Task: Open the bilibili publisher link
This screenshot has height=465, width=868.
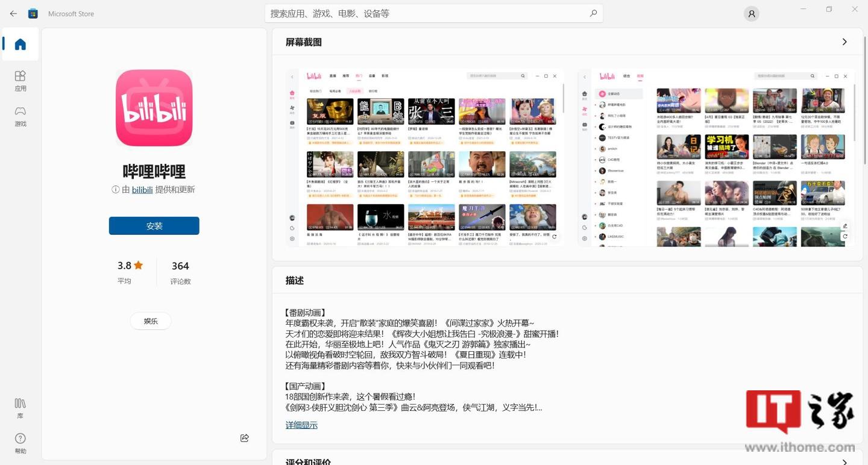Action: pos(142,189)
